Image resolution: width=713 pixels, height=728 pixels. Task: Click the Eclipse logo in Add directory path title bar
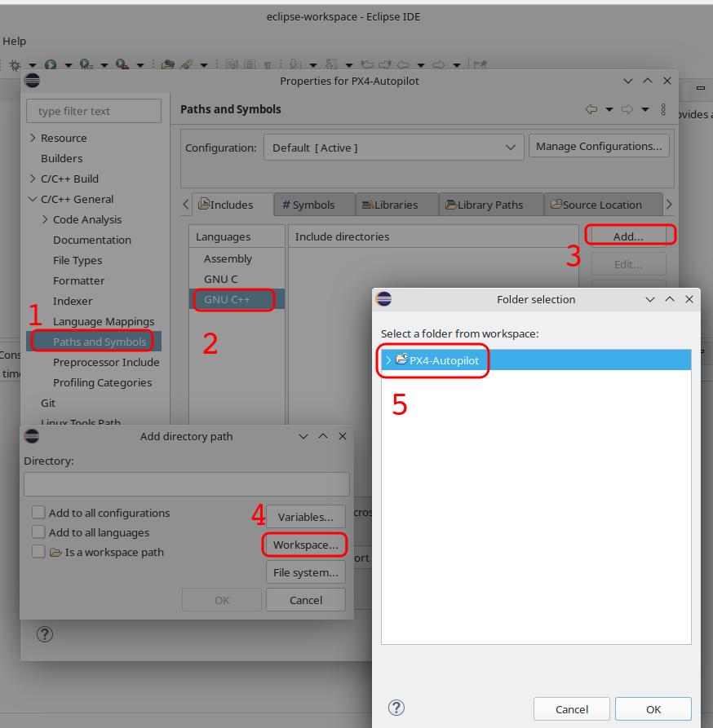click(32, 436)
